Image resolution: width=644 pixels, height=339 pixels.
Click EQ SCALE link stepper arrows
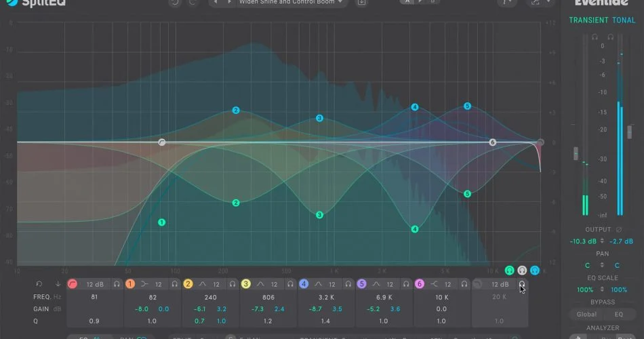tap(602, 290)
